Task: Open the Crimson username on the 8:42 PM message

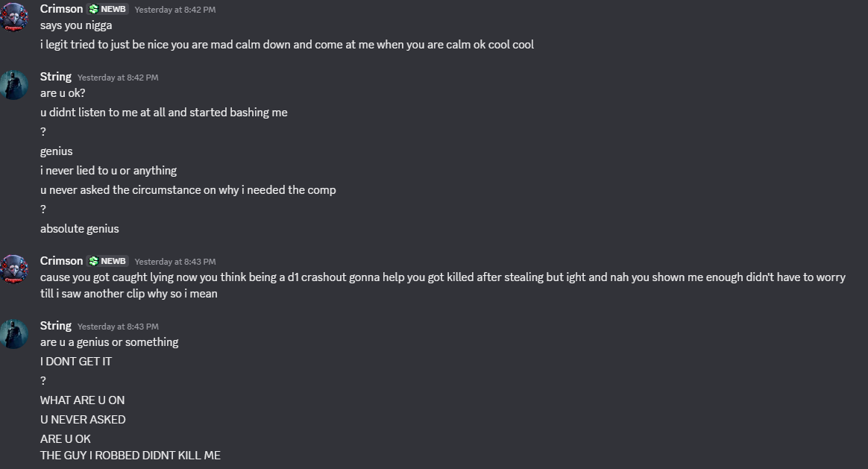Action: tap(61, 9)
